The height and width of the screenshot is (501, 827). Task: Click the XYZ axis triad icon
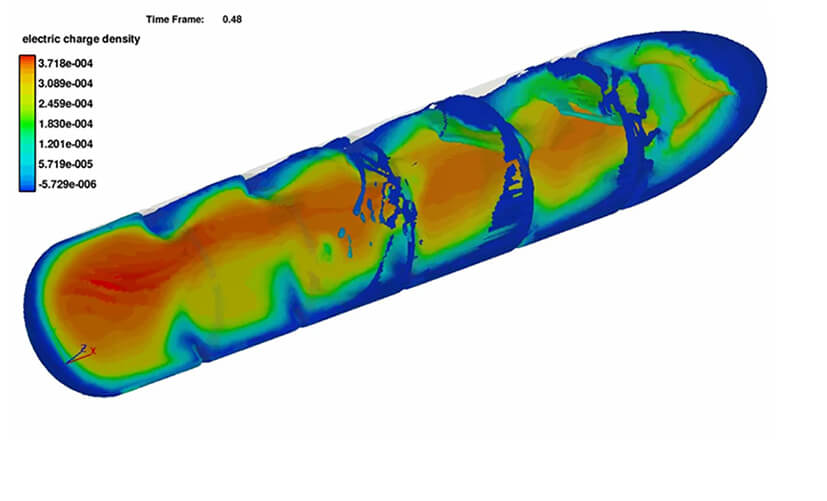pyautogui.click(x=80, y=352)
